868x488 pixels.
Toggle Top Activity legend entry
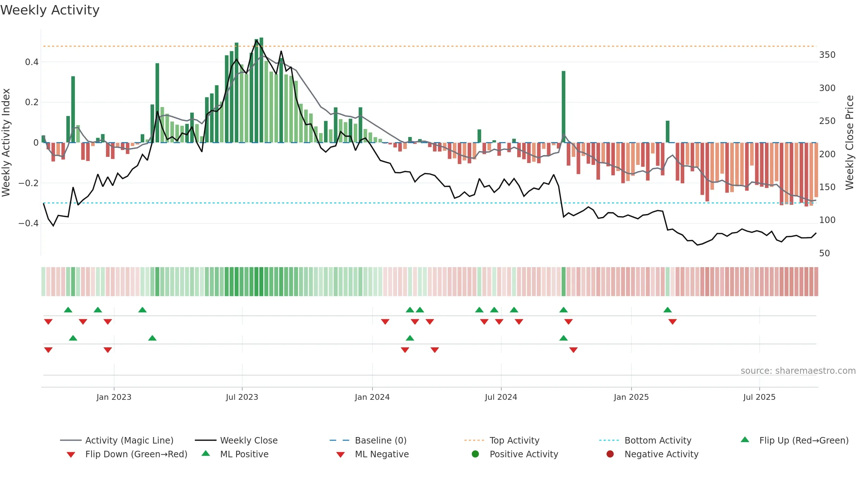pos(502,440)
